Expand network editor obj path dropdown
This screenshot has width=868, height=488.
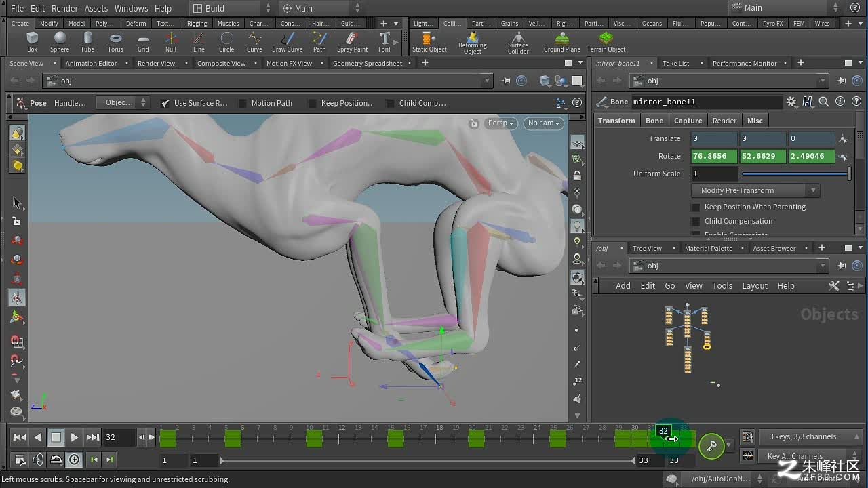click(x=823, y=266)
